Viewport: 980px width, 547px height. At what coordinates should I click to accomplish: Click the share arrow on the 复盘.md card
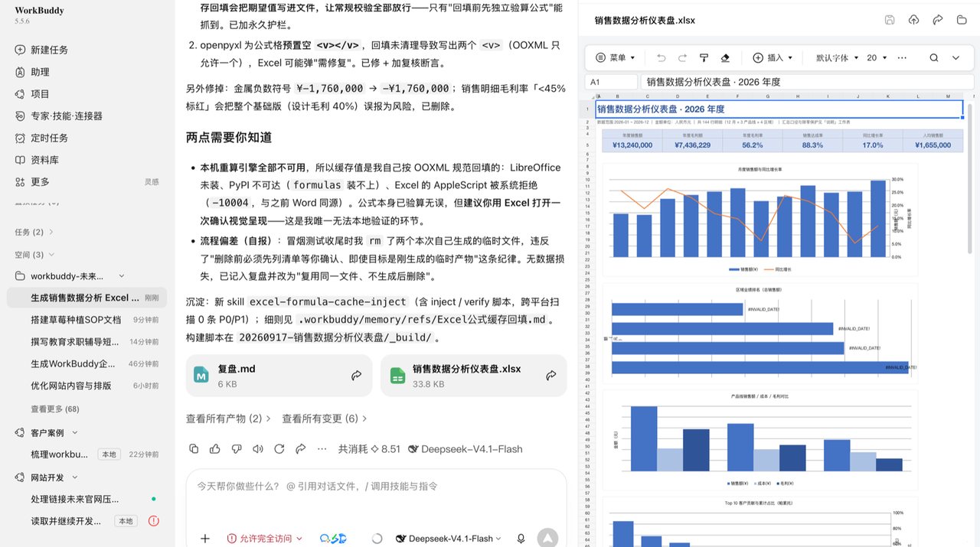[x=357, y=376]
